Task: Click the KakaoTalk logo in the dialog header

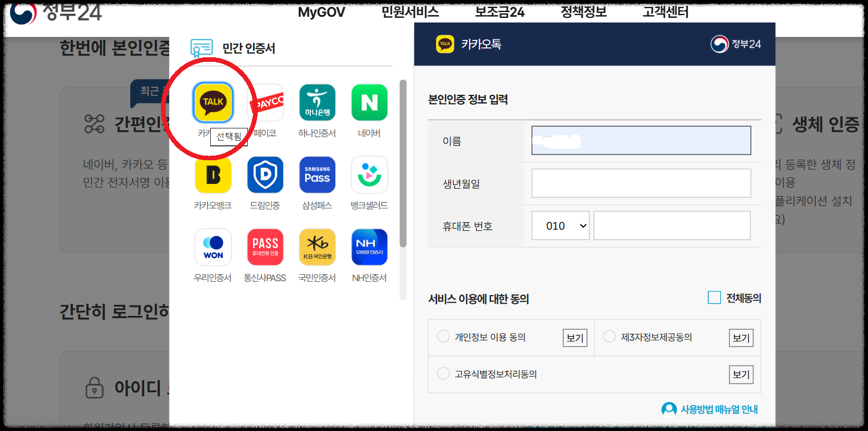Action: (445, 44)
